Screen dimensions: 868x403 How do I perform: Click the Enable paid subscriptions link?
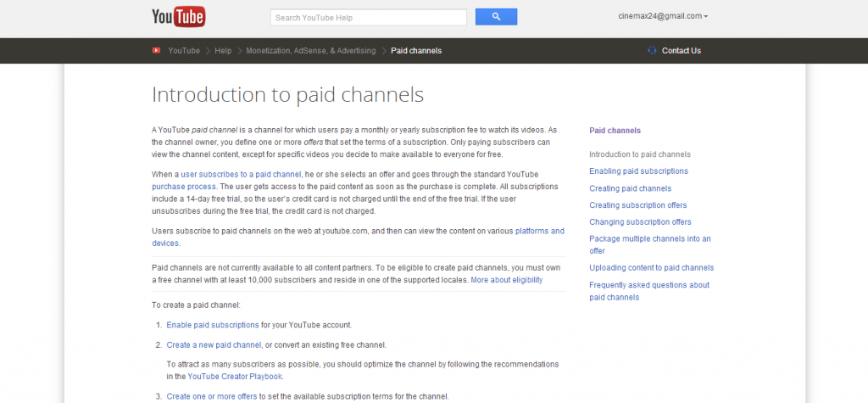coord(213,325)
